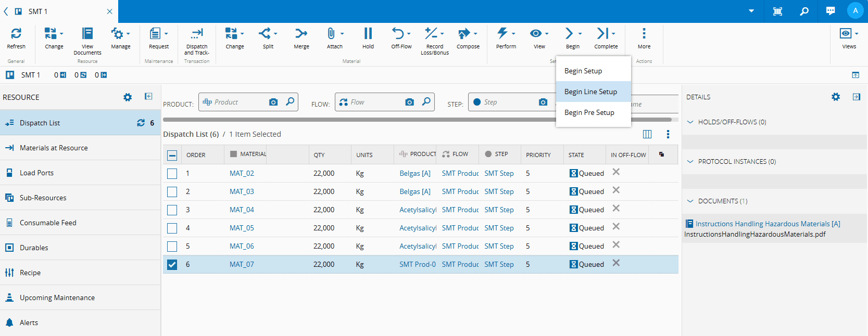The width and height of the screenshot is (868, 336).
Task: Open the MAT_04 material link
Action: (x=242, y=210)
